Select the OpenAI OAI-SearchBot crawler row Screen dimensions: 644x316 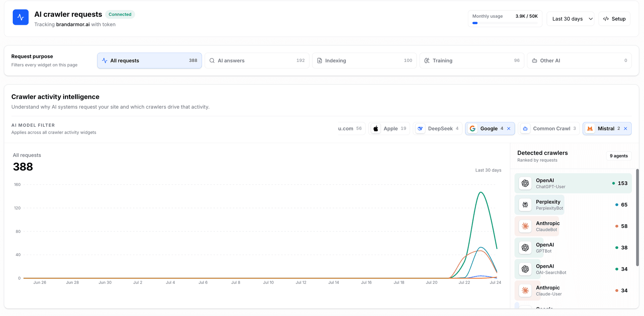click(573, 269)
